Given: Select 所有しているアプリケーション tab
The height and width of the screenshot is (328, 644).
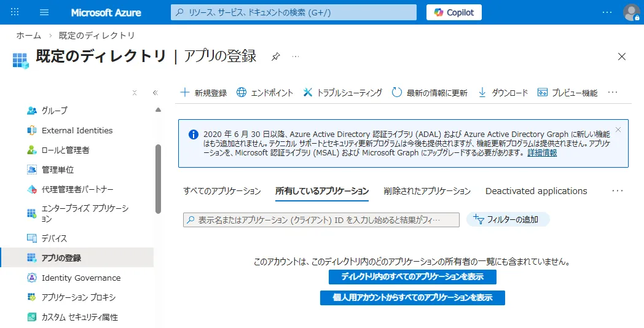Looking at the screenshot, I should tap(322, 191).
